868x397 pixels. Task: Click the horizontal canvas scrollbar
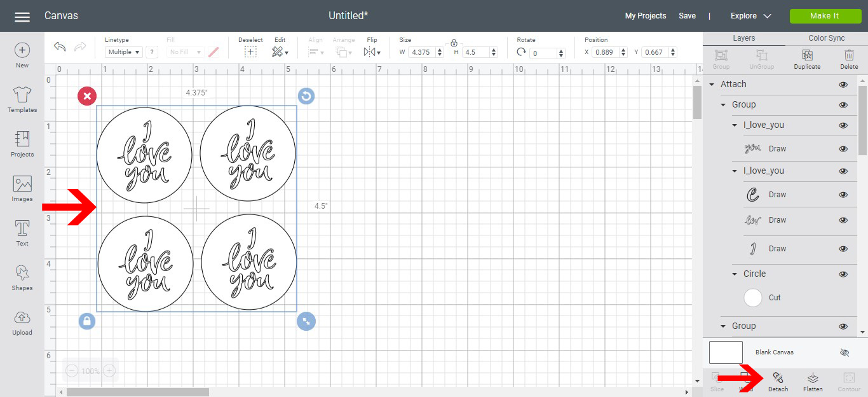click(x=137, y=392)
